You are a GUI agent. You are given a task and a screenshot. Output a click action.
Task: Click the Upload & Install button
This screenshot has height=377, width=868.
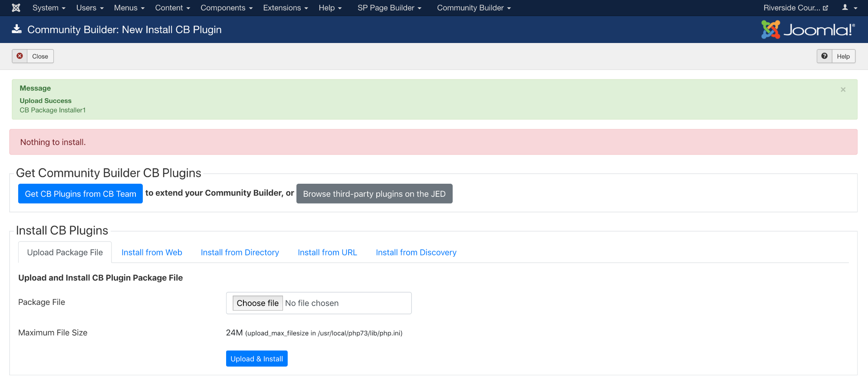256,359
